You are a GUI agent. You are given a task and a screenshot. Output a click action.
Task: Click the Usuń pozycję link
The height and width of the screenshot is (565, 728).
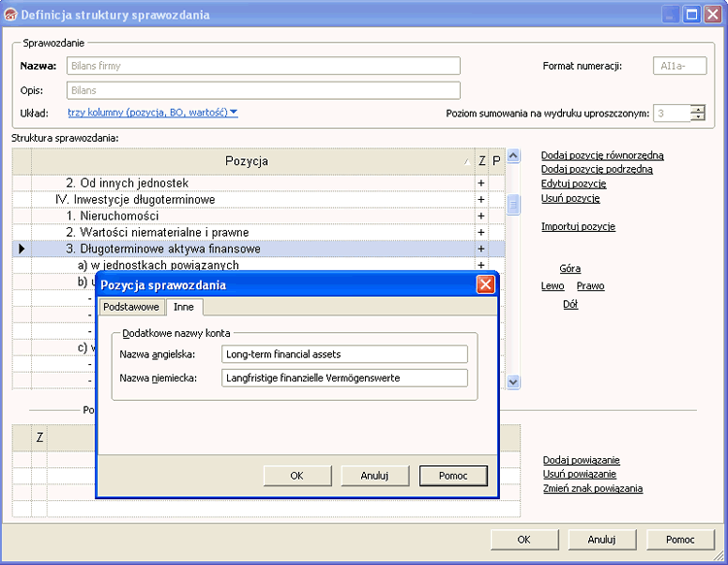click(570, 198)
